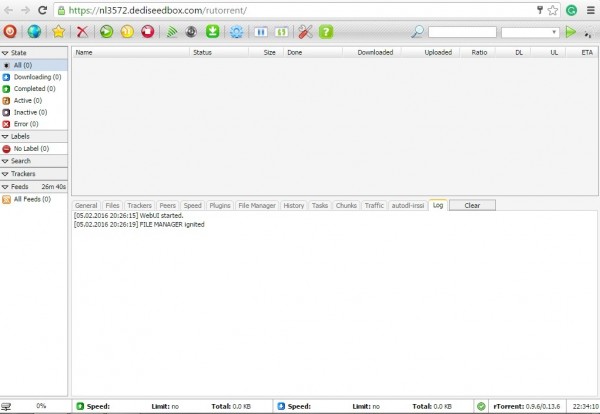
Task: Click the red power/logoff toolbar icon
Action: point(10,31)
